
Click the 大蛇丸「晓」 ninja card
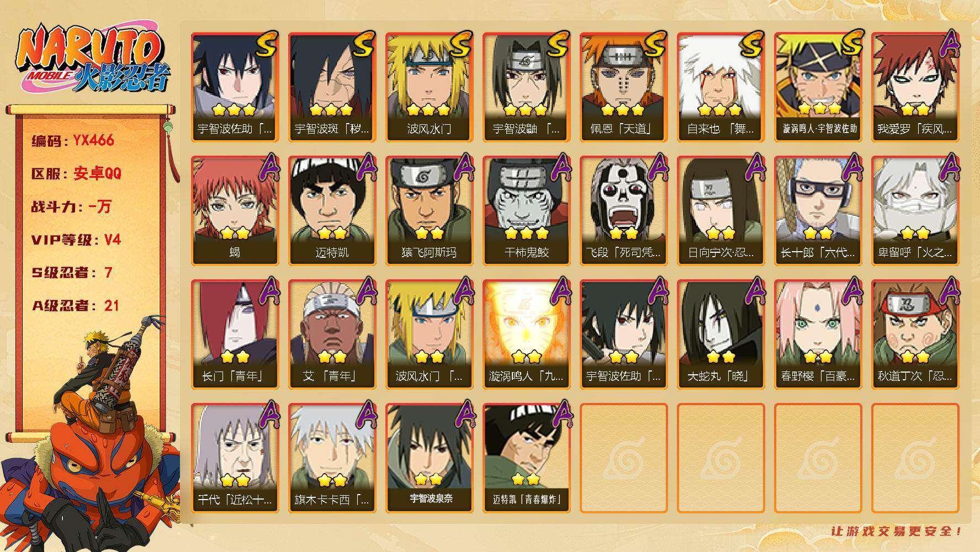click(x=721, y=335)
